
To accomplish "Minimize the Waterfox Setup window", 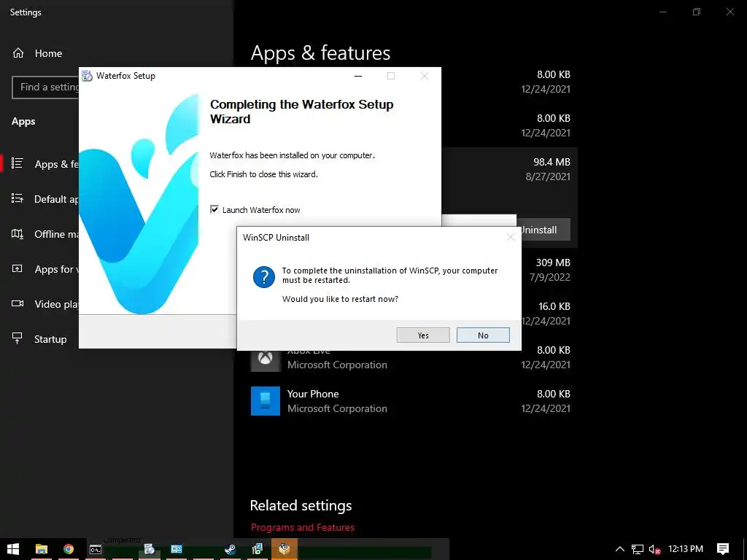I will 358,76.
